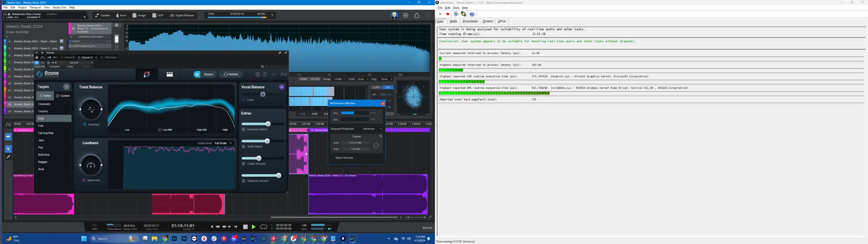Select the Paint pencil tool
Screen dimensions: 868x244
coord(8,157)
